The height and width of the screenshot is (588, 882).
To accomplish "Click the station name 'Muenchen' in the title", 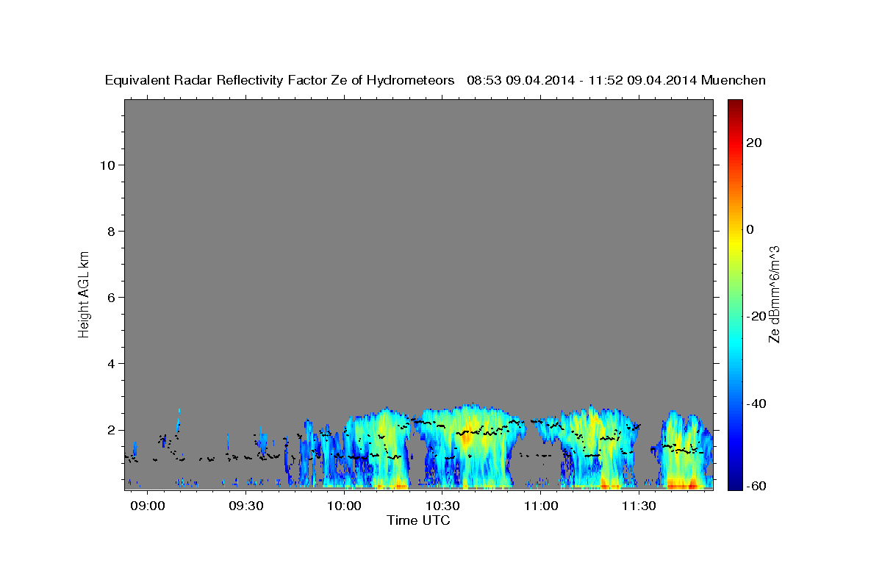I will (x=734, y=80).
